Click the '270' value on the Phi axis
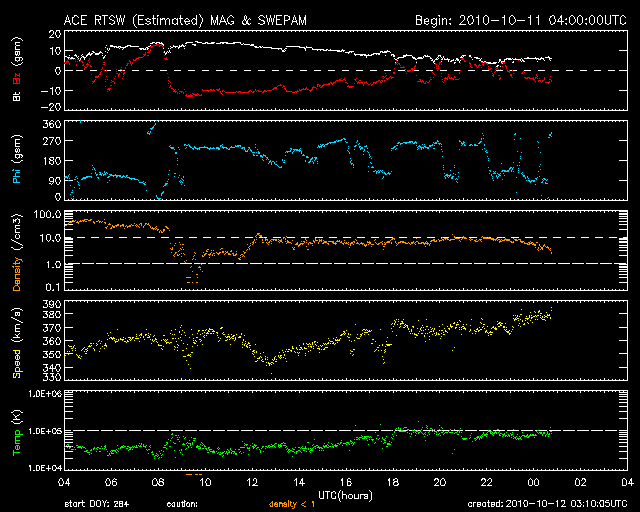 52,141
